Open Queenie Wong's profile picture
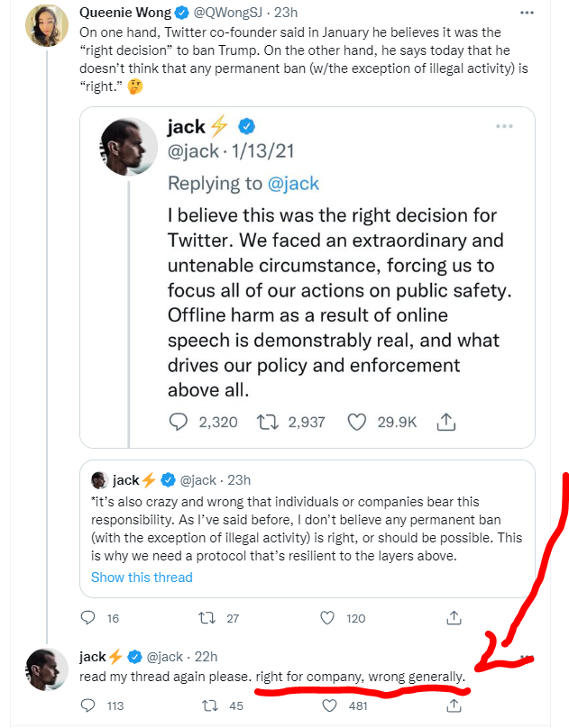The width and height of the screenshot is (569, 728). pyautogui.click(x=43, y=23)
